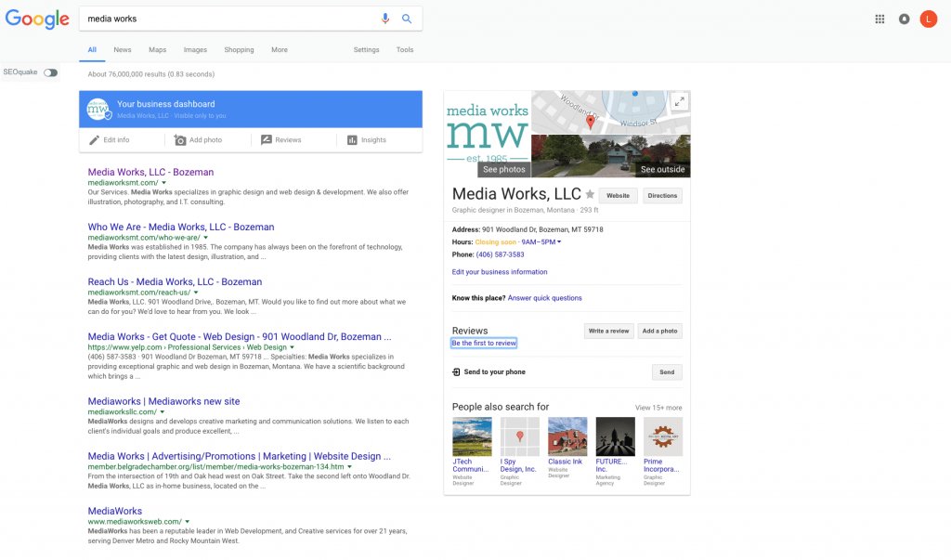
Task: Click the Send button
Action: tap(667, 372)
